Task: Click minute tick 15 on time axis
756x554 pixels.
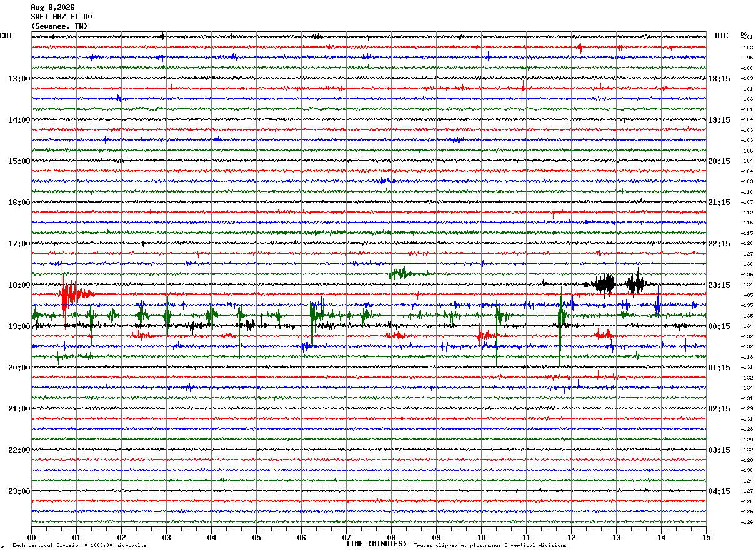Action: point(706,538)
